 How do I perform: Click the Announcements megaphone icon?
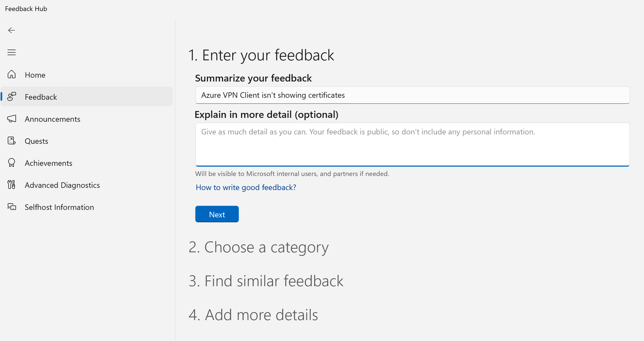[x=12, y=119]
